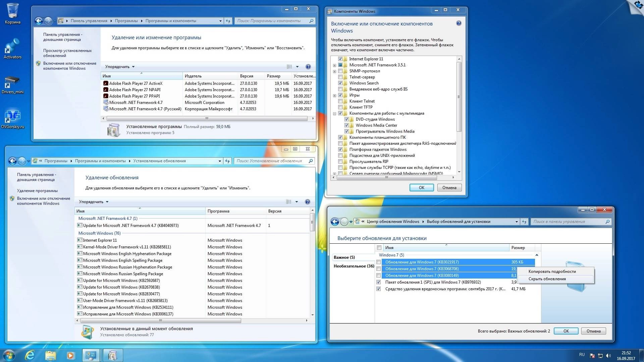Expand the Microsoft .NET Framework 3.5.1 node

click(334, 65)
